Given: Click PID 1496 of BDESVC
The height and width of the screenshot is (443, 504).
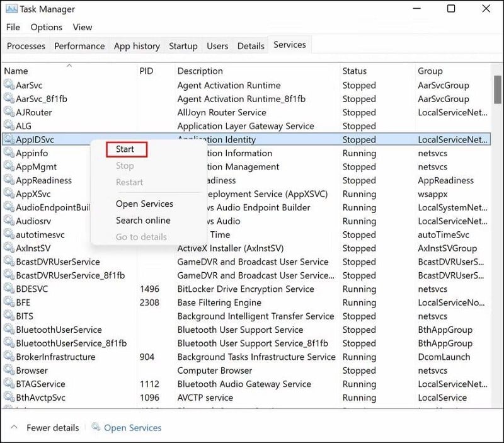Looking at the screenshot, I should coord(149,289).
